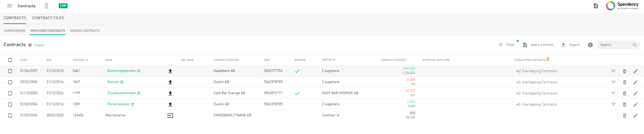Image resolution: width=644 pixels, height=134 pixels.
Task: Delete the Dryckesautomater contract
Action: [625, 93]
